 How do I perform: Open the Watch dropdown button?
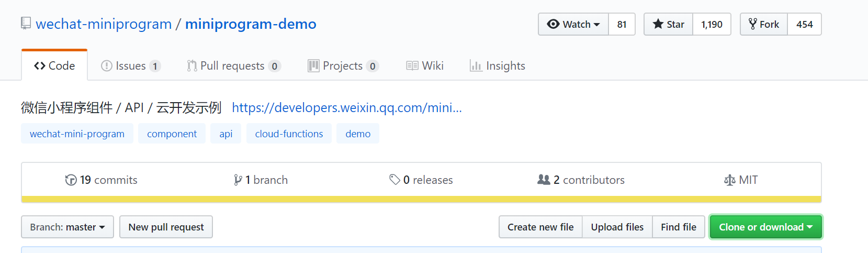pyautogui.click(x=573, y=24)
